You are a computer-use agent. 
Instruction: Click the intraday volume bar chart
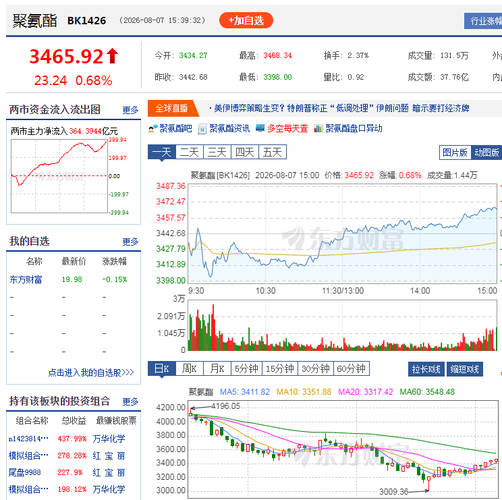342,325
